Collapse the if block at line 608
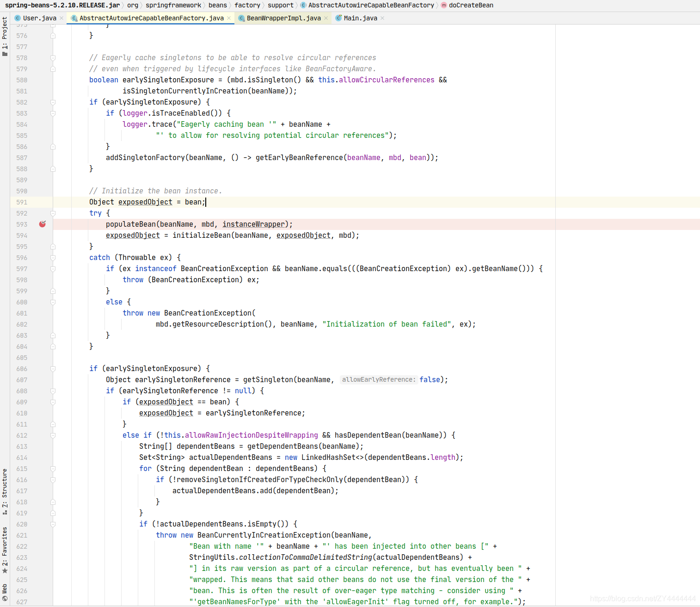 (x=53, y=391)
